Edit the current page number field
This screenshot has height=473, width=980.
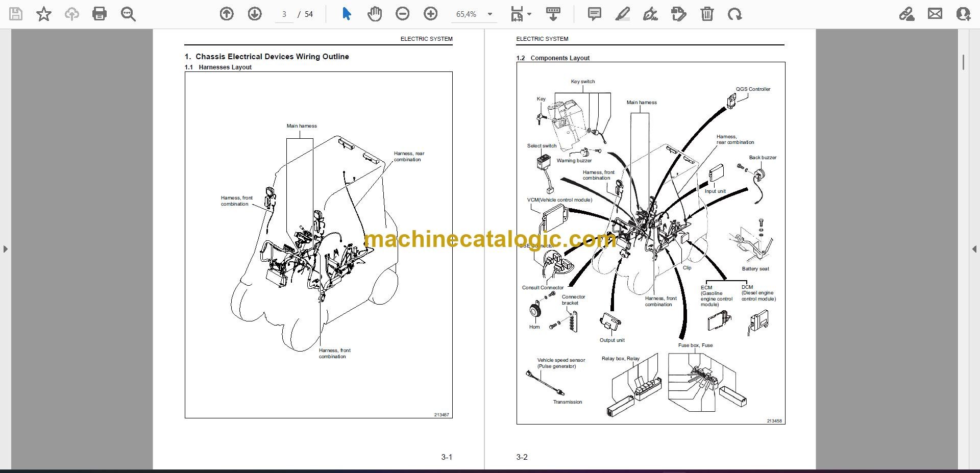point(284,14)
